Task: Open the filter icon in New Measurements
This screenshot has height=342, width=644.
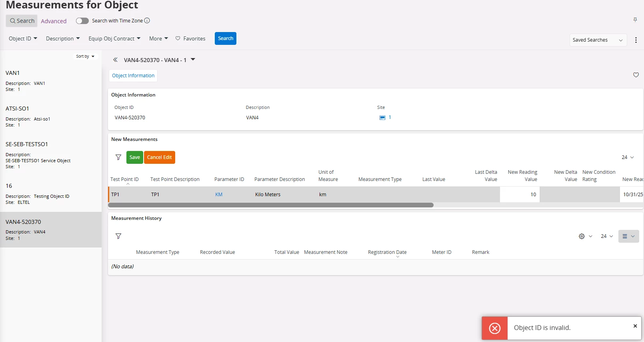Action: (x=118, y=157)
